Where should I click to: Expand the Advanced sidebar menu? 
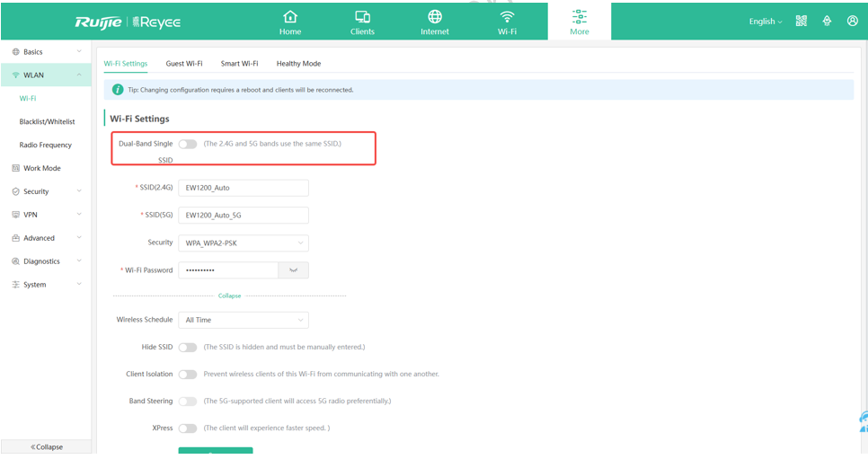click(x=46, y=238)
